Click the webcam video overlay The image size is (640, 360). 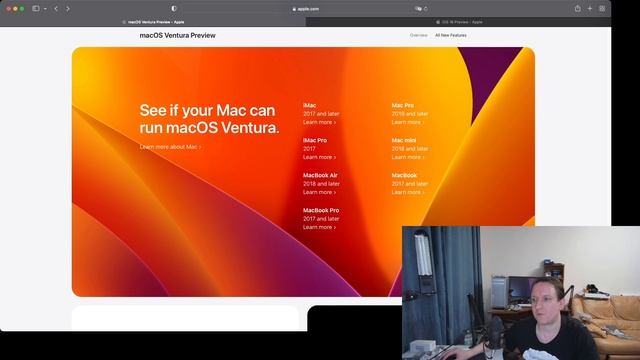521,293
